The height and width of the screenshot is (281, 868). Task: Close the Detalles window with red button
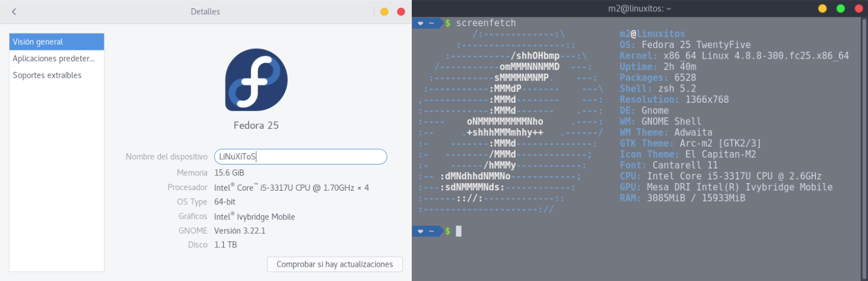[x=400, y=11]
